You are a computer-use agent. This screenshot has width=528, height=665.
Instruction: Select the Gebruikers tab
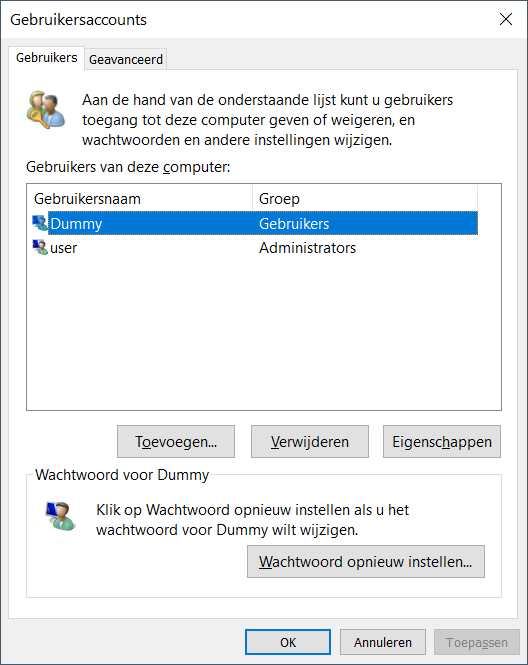[47, 58]
